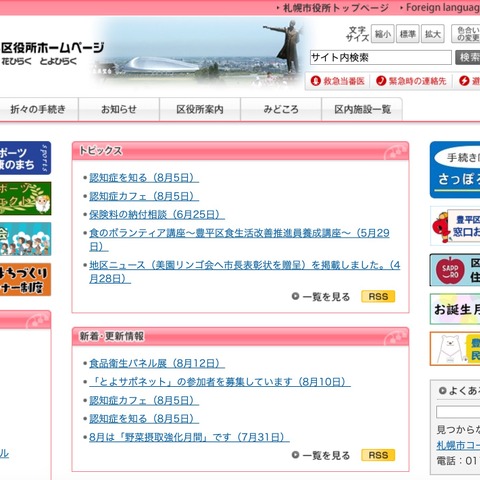Open 緊急時の連絡先 link
The width and height of the screenshot is (480, 480).
pos(417,81)
